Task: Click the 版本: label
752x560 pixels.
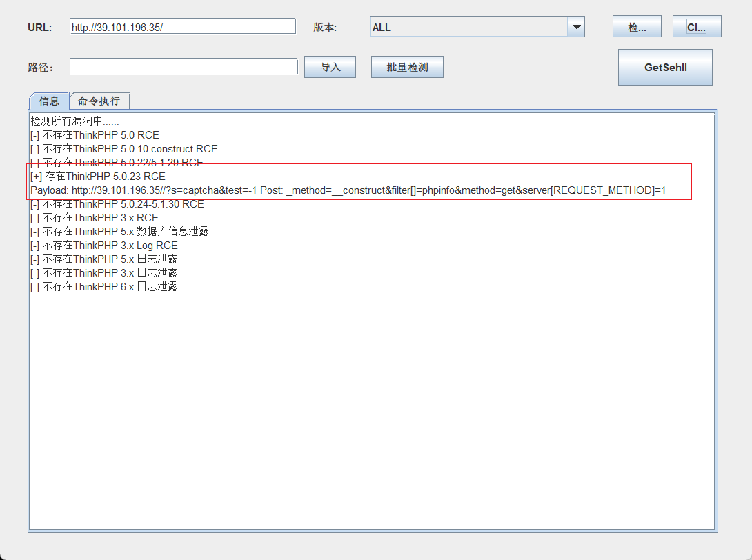Action: click(x=325, y=28)
